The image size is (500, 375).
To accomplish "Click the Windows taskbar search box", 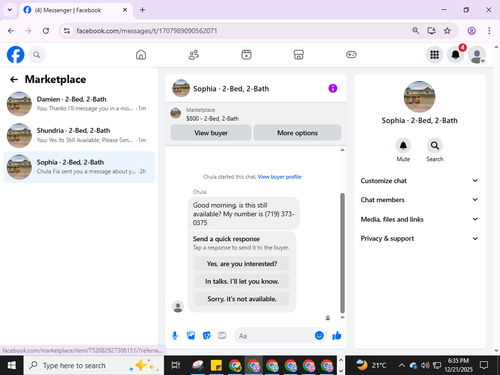I will coord(94,365).
